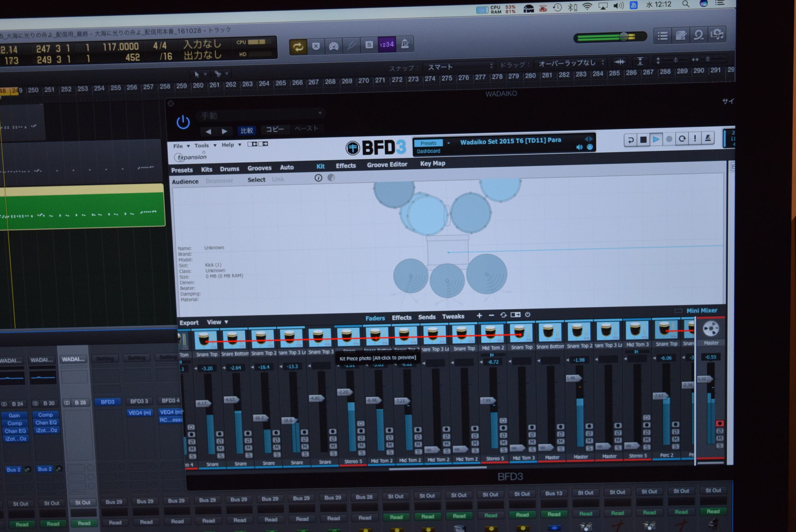The image size is (796, 532).
Task: Open the Drums browser tab
Action: point(229,169)
